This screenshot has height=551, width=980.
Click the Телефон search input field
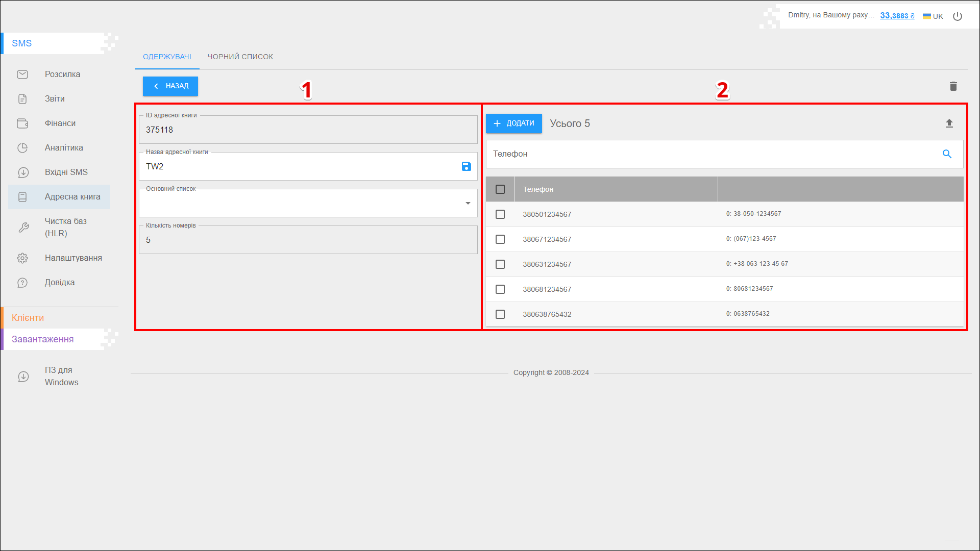click(709, 154)
